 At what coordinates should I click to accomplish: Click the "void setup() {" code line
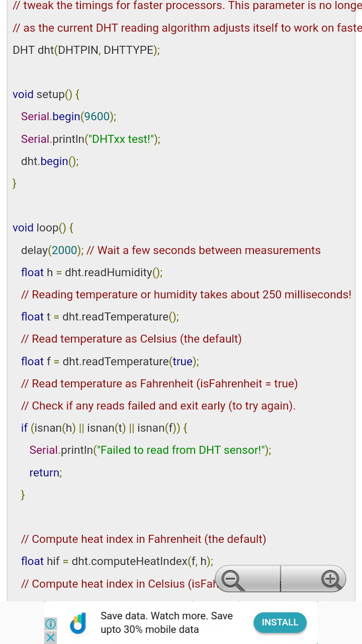(x=46, y=94)
